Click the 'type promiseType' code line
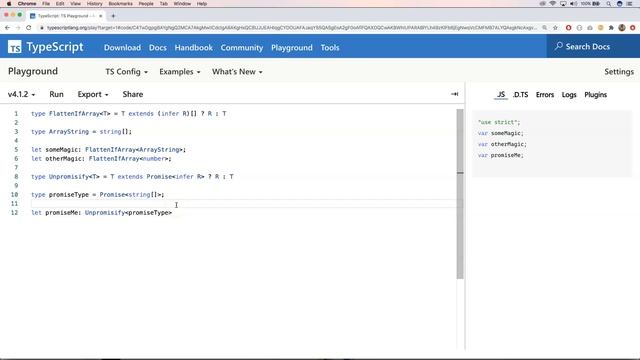Screen dimensions: 640x360 point(98,194)
